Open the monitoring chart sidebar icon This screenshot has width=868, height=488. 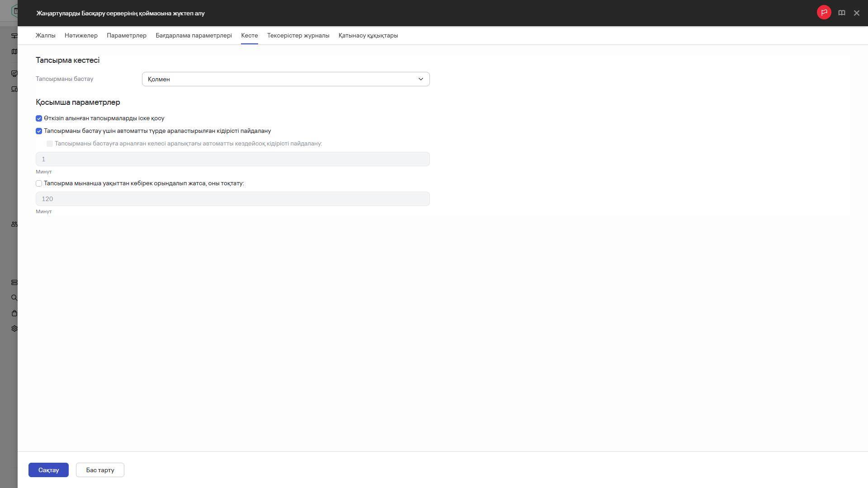[x=14, y=74]
